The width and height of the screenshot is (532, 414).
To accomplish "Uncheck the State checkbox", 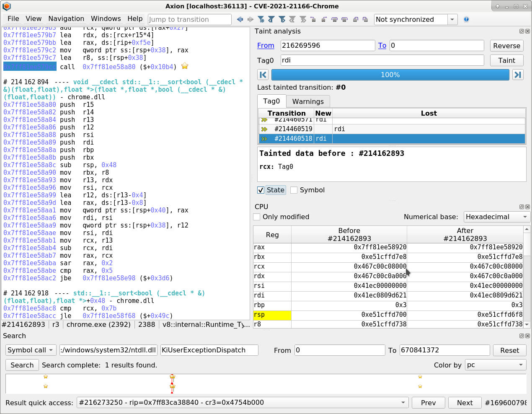I will pyautogui.click(x=261, y=190).
